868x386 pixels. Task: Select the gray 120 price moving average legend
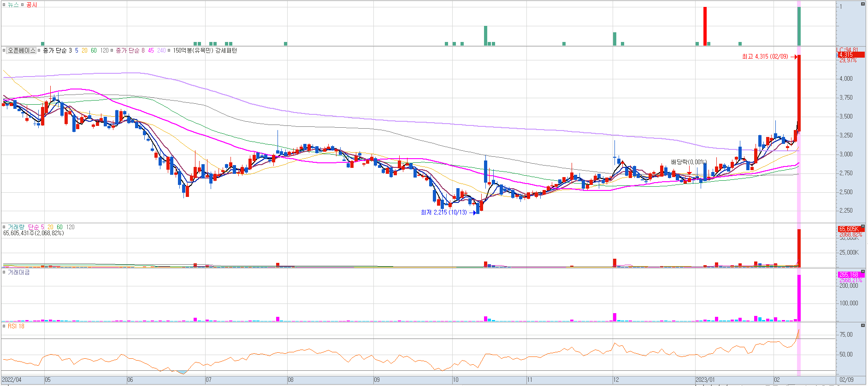click(105, 50)
